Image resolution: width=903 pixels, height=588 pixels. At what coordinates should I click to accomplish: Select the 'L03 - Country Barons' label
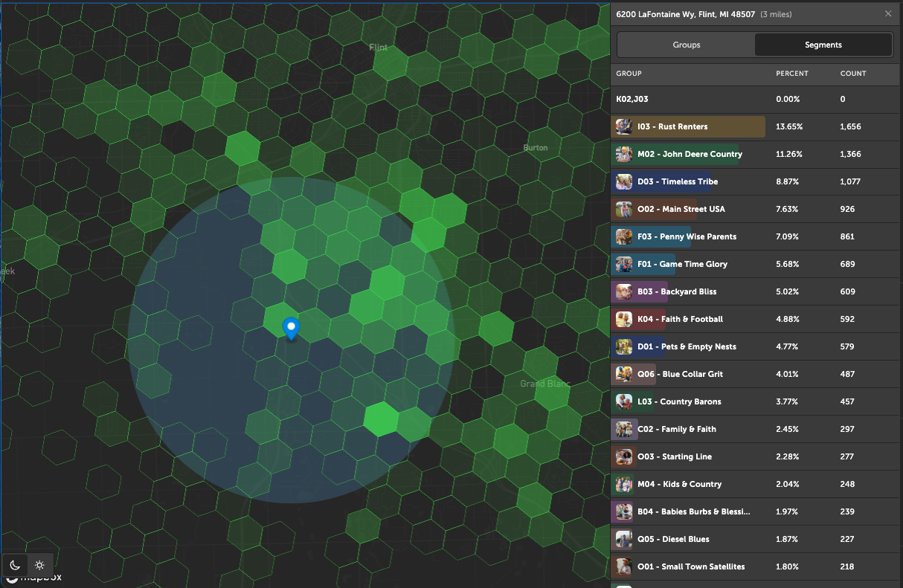(x=679, y=401)
